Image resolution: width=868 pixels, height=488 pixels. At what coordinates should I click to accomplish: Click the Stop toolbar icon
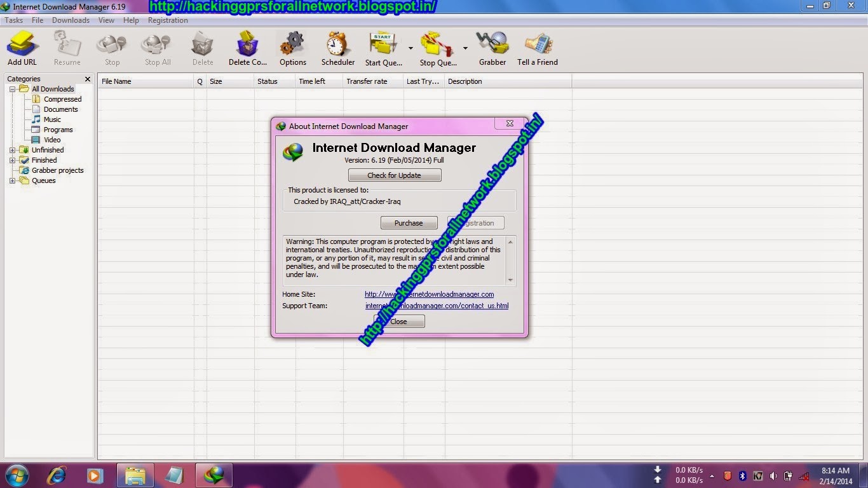(112, 49)
